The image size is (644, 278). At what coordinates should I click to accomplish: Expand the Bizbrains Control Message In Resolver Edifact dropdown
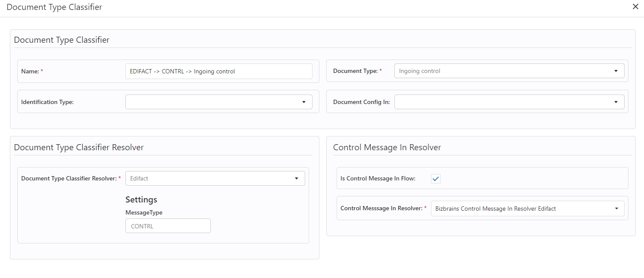coord(527,208)
